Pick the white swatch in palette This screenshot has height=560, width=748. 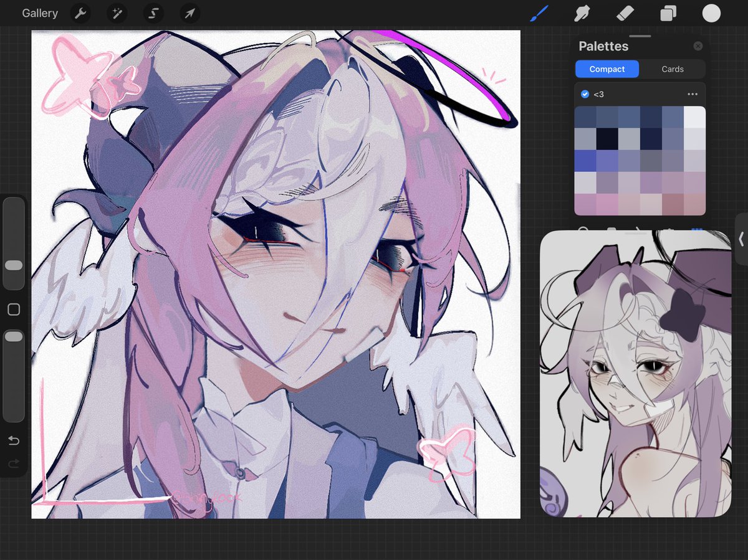(x=695, y=117)
